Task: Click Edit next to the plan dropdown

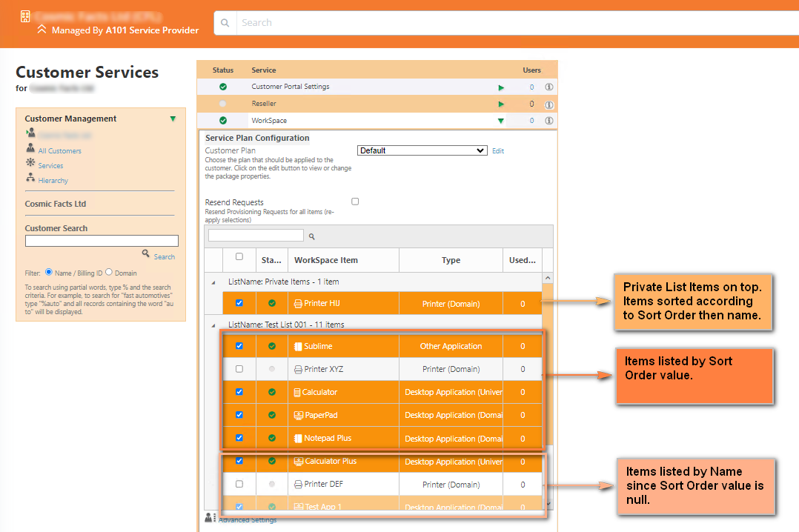Action: [497, 151]
